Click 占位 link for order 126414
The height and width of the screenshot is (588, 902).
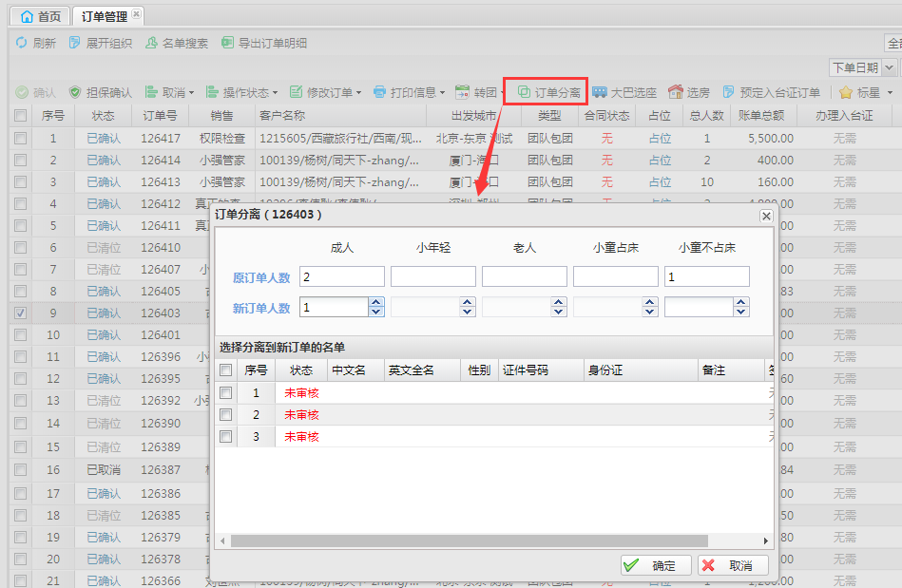point(660,160)
